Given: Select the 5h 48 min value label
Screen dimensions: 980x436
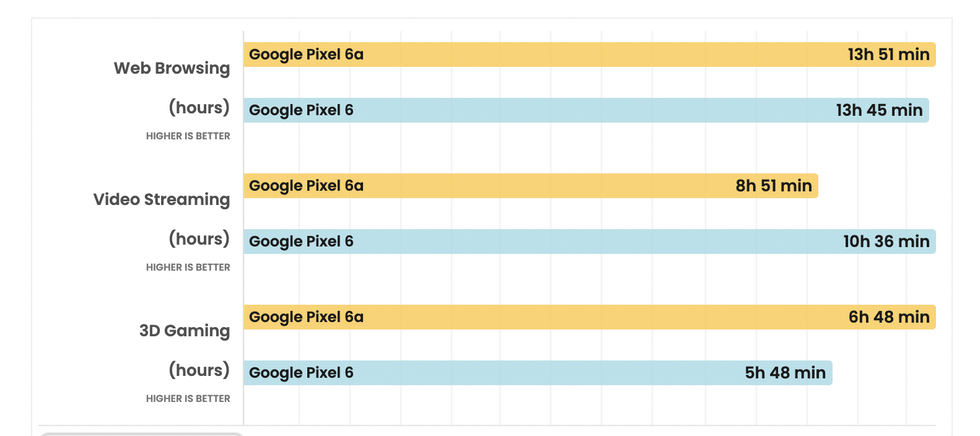Looking at the screenshot, I should pos(785,373).
